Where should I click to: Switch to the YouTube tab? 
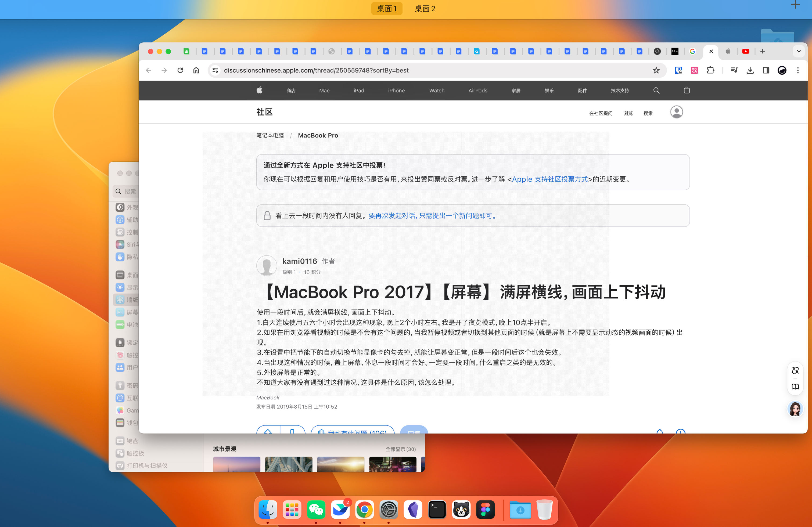745,52
